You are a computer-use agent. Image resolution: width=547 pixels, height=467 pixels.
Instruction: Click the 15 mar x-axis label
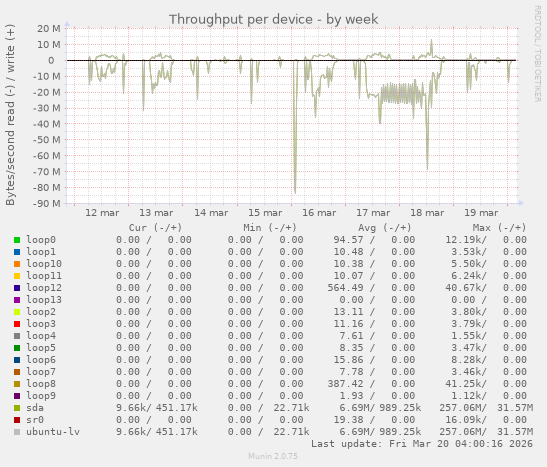pyautogui.click(x=265, y=213)
